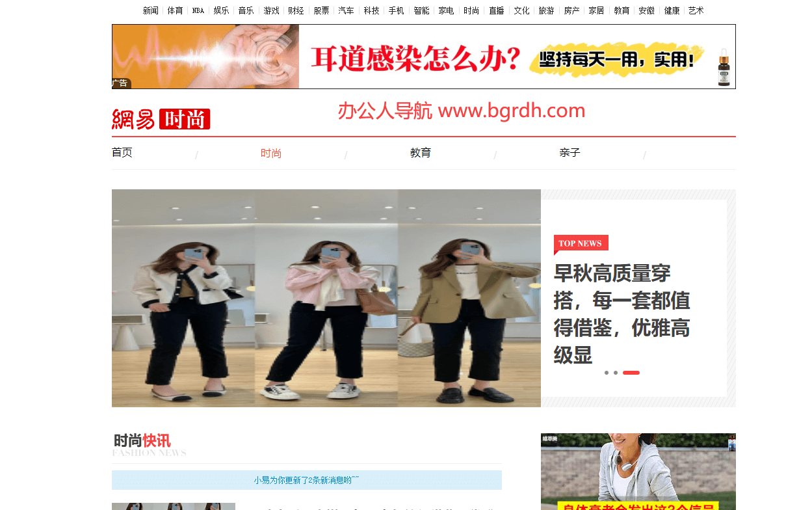812x510 pixels.
Task: Open the early autumn outfit TOP NEWS headline
Action: tap(622, 313)
